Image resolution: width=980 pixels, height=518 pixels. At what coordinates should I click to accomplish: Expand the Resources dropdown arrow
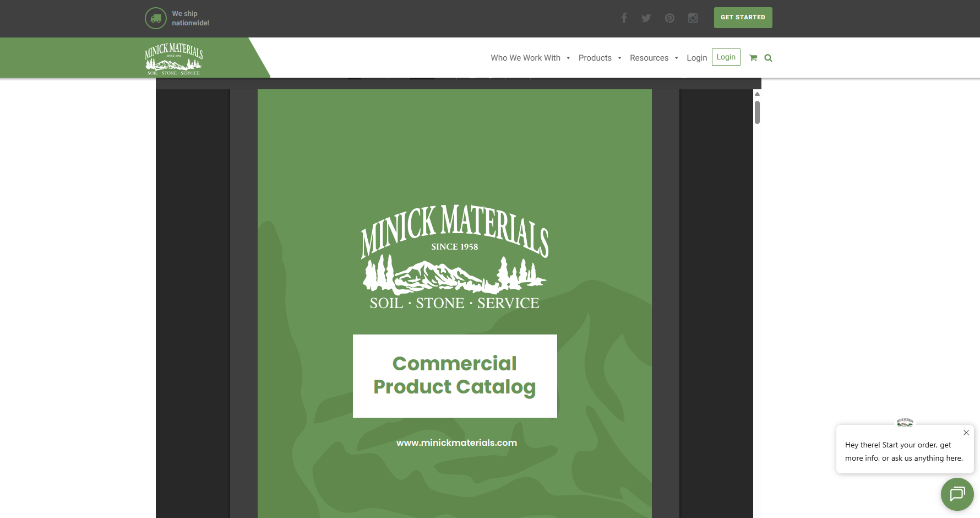[676, 58]
